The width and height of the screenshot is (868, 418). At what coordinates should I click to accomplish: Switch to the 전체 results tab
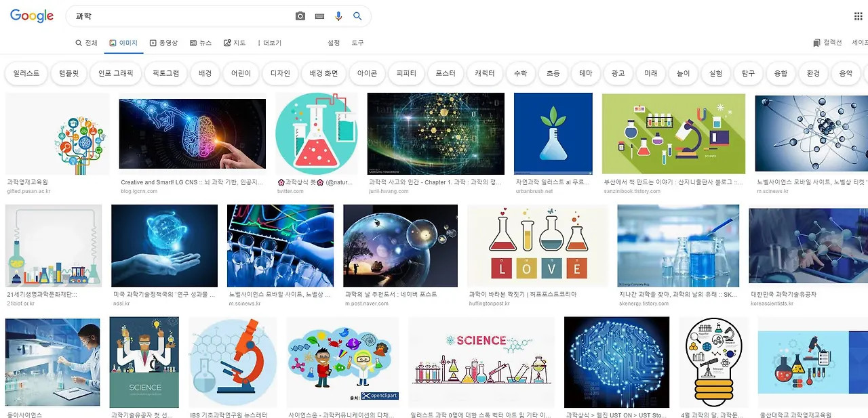click(86, 43)
